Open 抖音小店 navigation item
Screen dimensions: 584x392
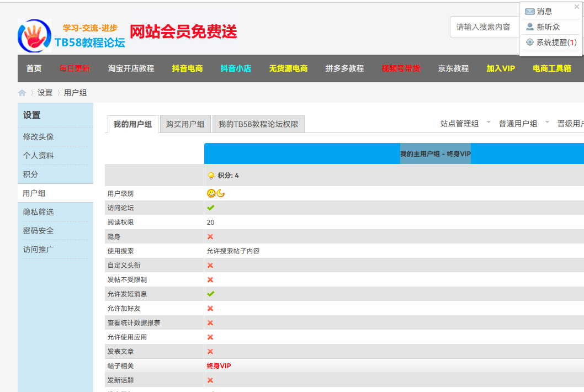(236, 68)
